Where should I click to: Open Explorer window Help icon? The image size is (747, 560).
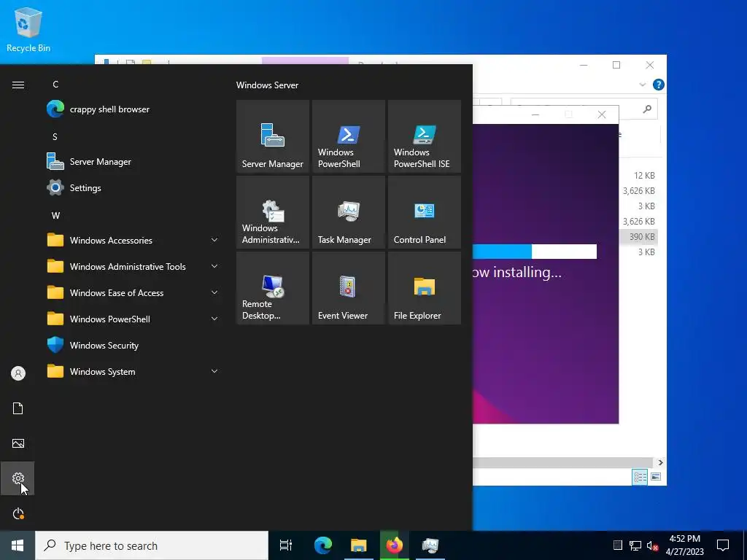point(659,85)
